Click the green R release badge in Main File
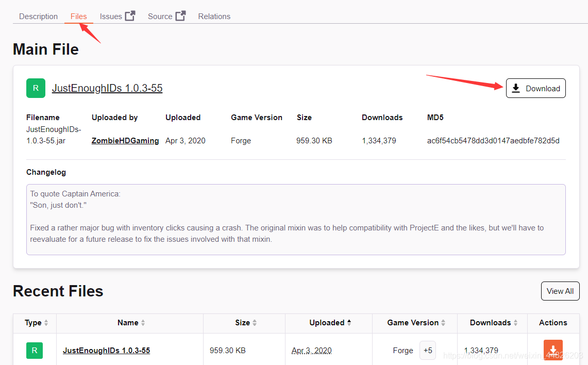Image resolution: width=588 pixels, height=365 pixels. tap(36, 88)
